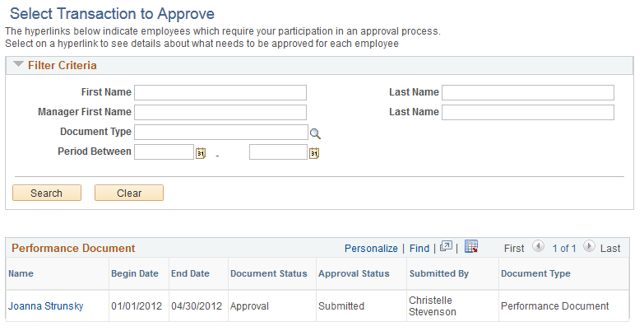Focus the Document Type input field

pyautogui.click(x=221, y=132)
